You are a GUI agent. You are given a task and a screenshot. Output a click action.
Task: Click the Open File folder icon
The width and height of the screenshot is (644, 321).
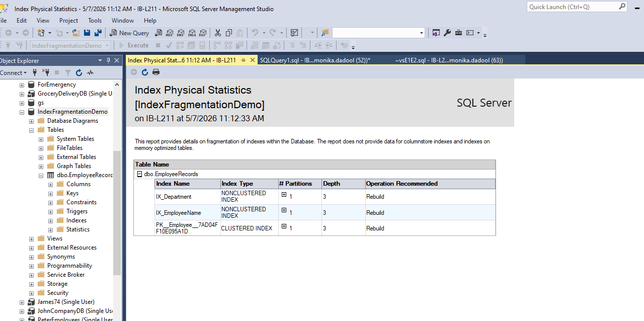(76, 33)
